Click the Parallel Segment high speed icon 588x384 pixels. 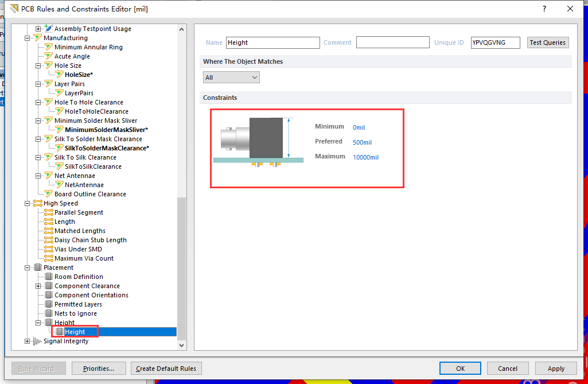[48, 212]
